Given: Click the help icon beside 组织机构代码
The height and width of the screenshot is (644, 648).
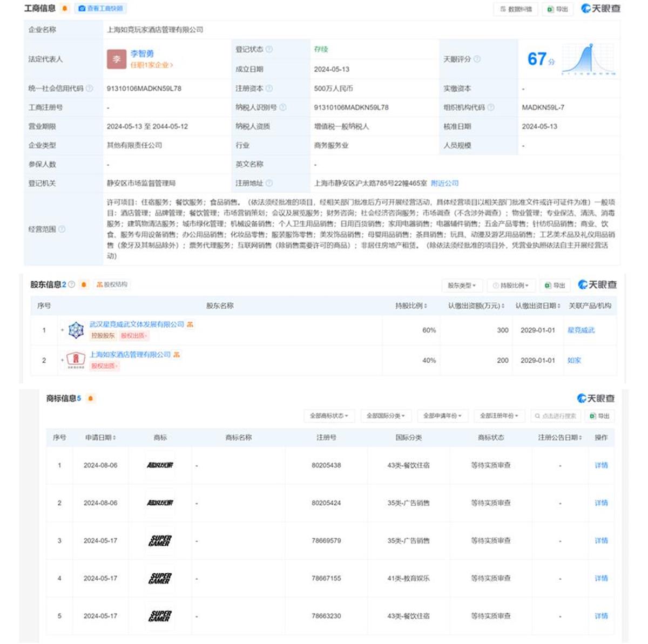Looking at the screenshot, I should click(x=491, y=107).
